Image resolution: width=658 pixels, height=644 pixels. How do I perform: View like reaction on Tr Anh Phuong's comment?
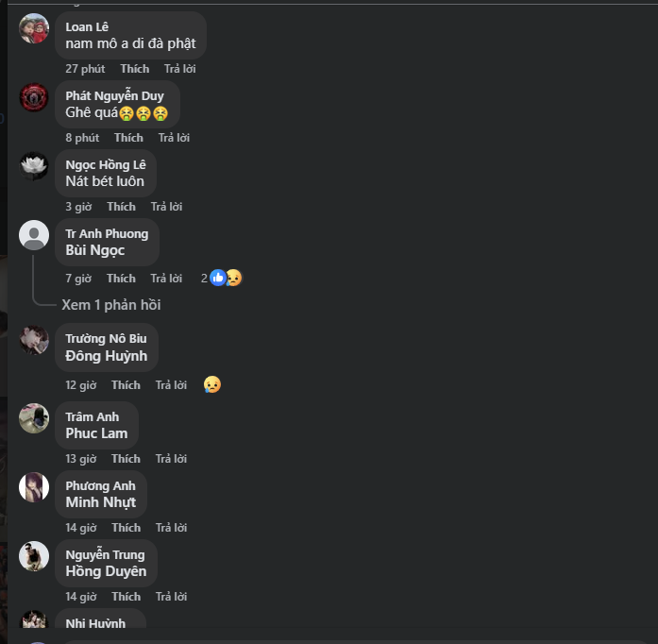coord(218,278)
